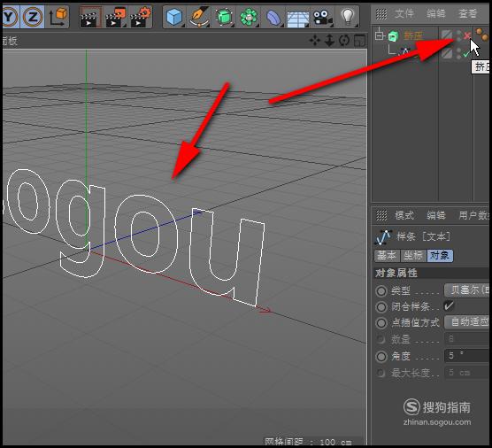Screen dimensions: 492x448
Task: Select the spline Pen tool
Action: click(x=200, y=18)
